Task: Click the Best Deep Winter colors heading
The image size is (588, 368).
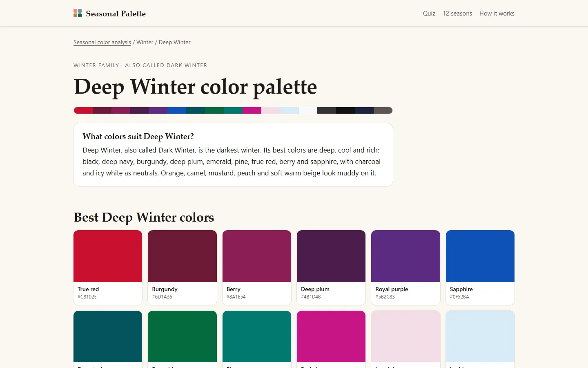Action: 144,217
